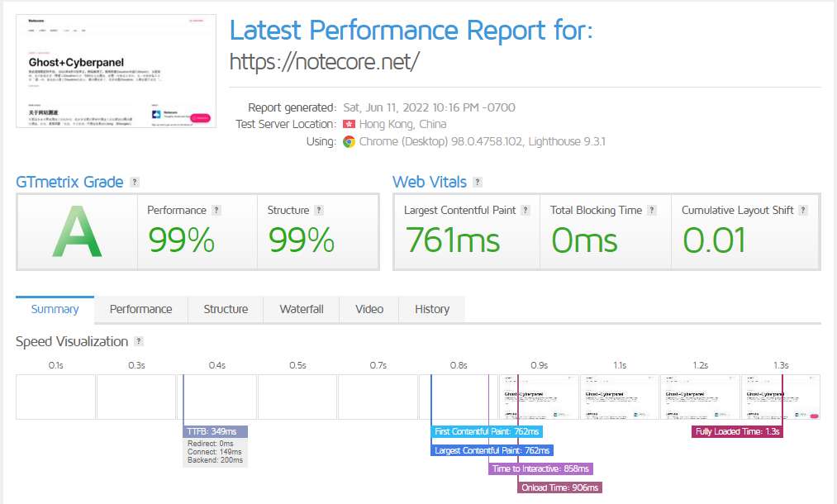Screen dimensions: 837x504
Task: Click the Hong Kong flag icon
Action: (x=349, y=125)
